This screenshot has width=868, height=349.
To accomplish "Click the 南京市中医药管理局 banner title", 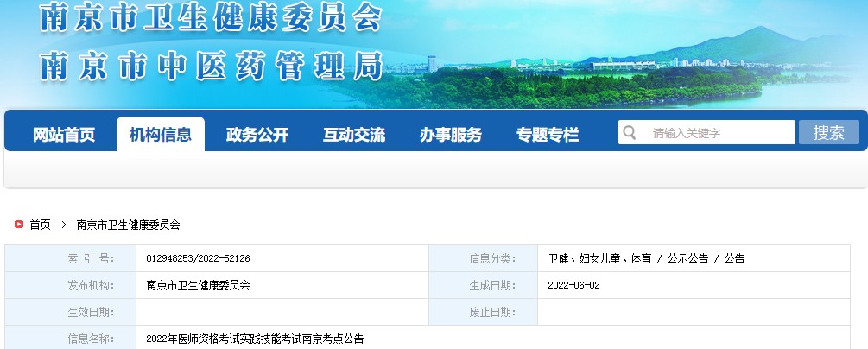I will click(x=211, y=66).
